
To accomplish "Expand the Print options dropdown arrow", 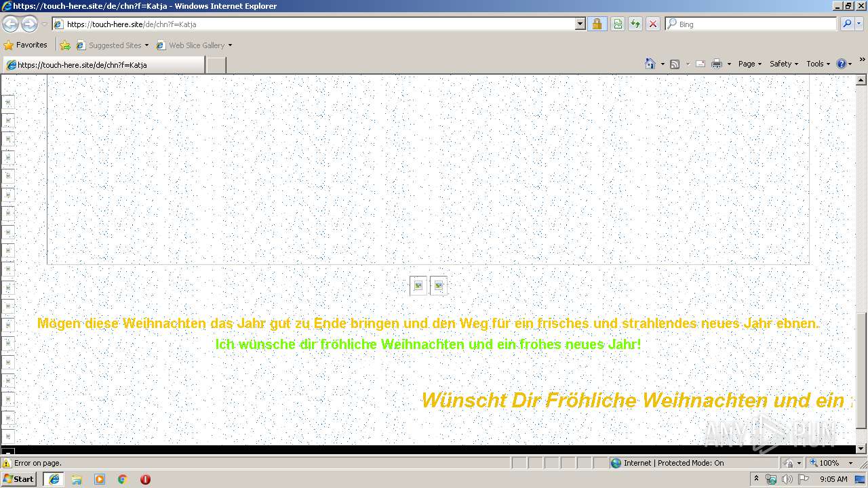I will 729,64.
